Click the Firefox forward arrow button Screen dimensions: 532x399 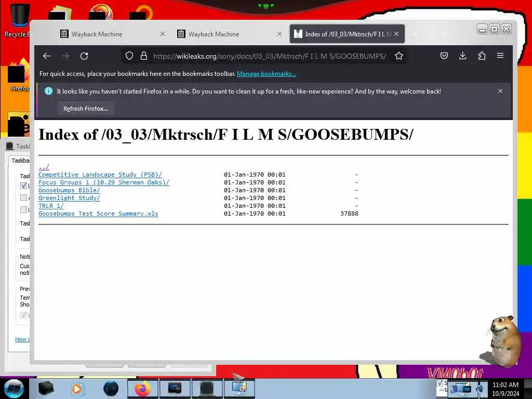pos(65,56)
